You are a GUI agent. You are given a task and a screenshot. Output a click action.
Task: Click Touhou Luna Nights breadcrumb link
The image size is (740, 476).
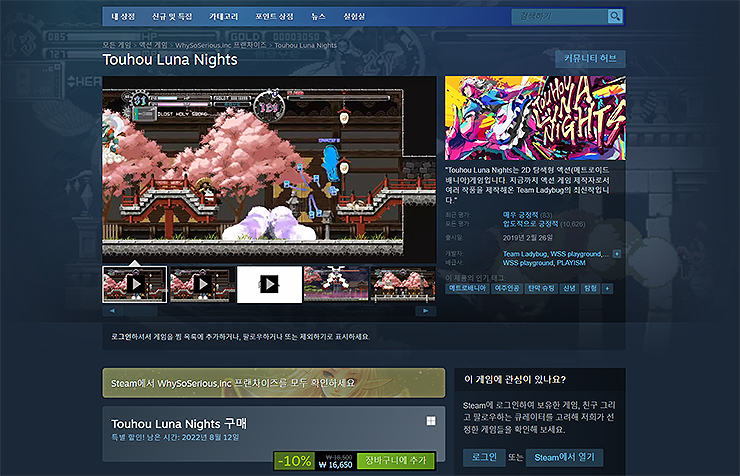point(305,45)
